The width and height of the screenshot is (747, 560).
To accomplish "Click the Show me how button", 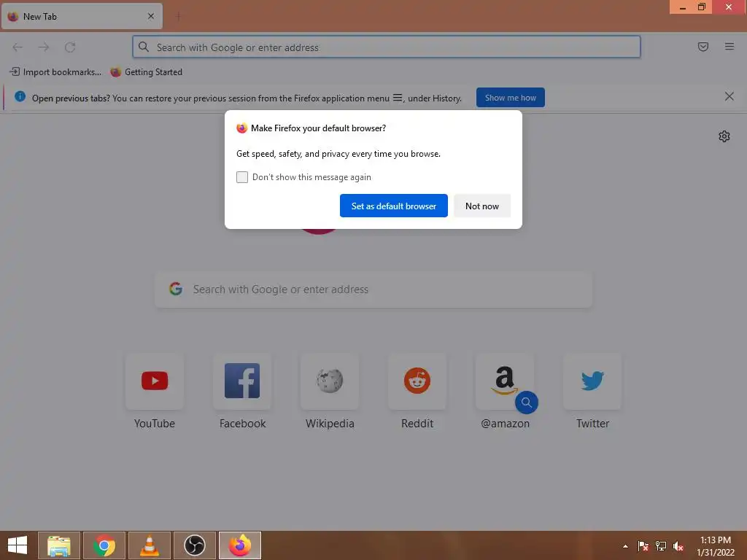I will pyautogui.click(x=510, y=98).
